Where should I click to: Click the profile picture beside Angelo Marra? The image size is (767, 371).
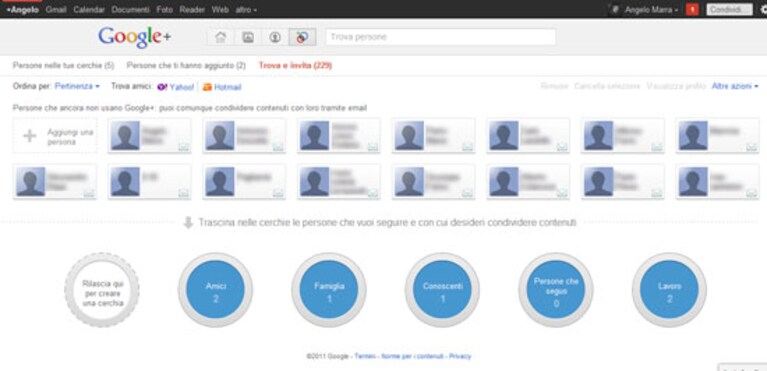coord(616,9)
